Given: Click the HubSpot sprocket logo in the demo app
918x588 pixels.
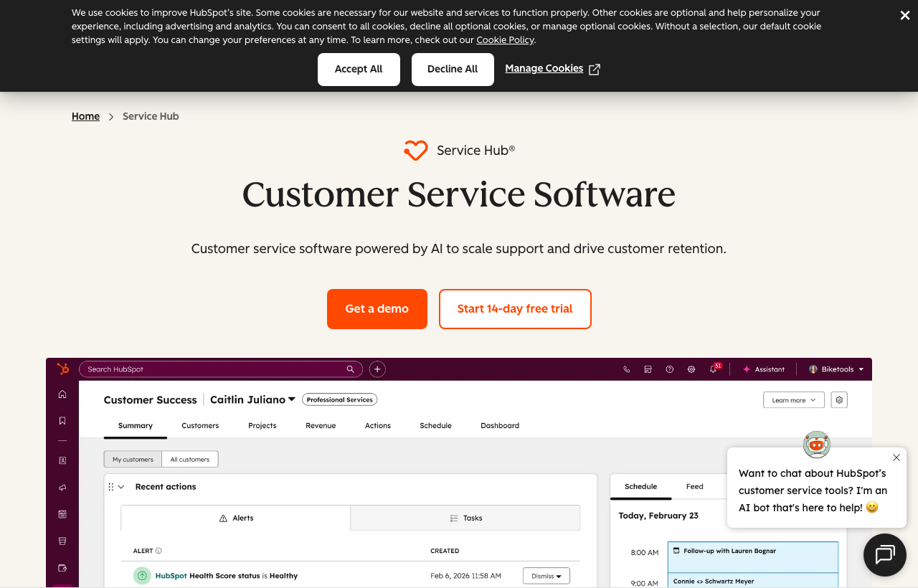Looking at the screenshot, I should click(62, 369).
